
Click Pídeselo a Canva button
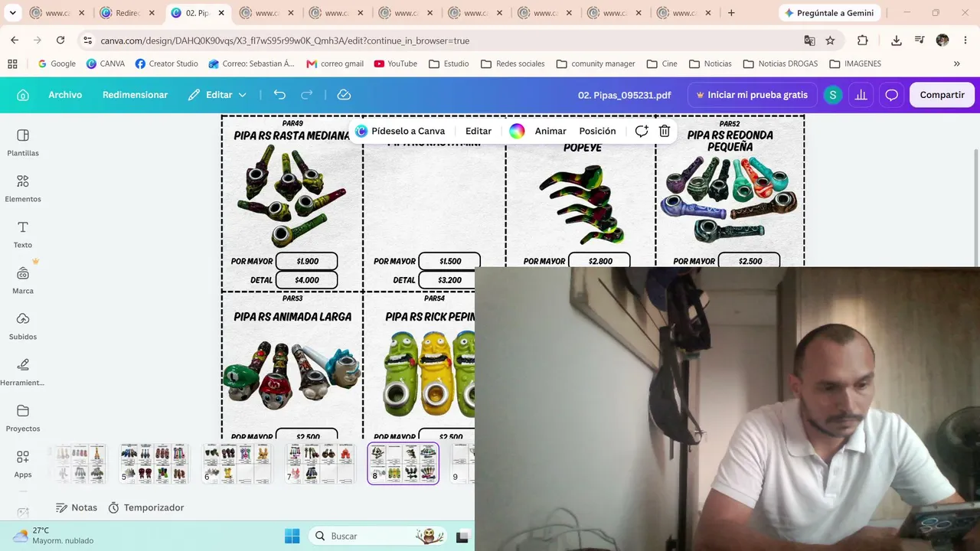pyautogui.click(x=400, y=131)
